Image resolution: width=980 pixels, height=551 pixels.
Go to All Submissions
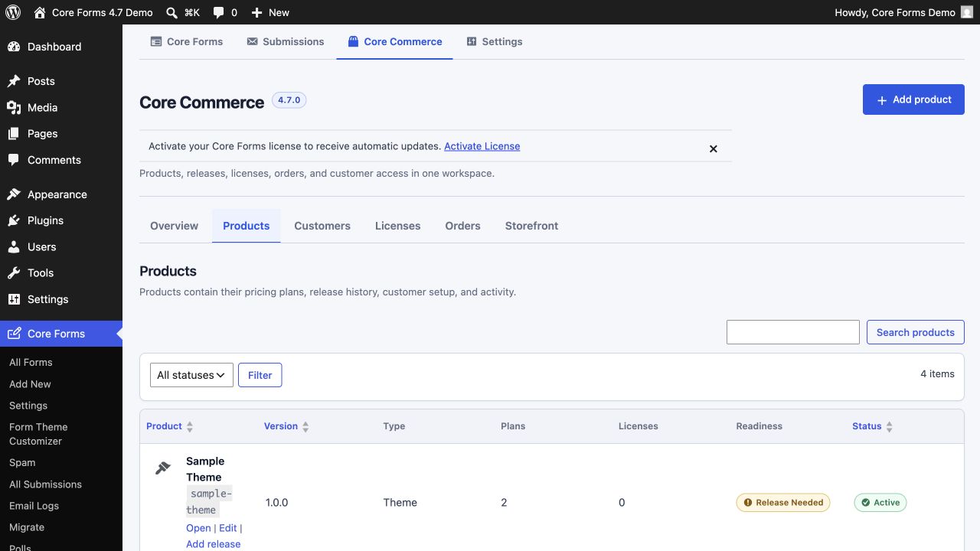[x=45, y=484]
